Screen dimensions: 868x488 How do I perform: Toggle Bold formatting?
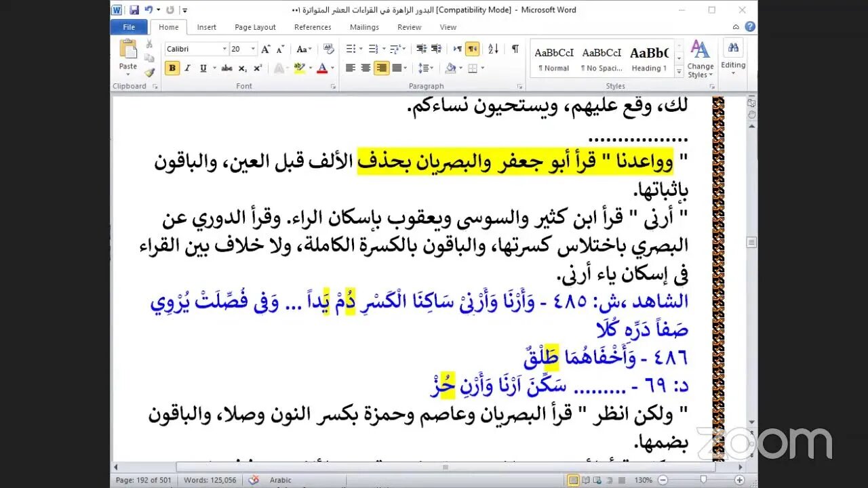point(172,68)
